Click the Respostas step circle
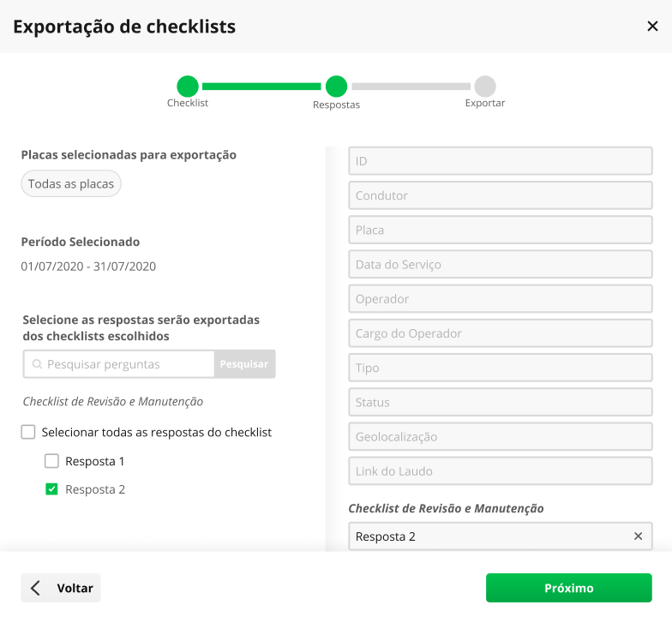 click(x=336, y=86)
